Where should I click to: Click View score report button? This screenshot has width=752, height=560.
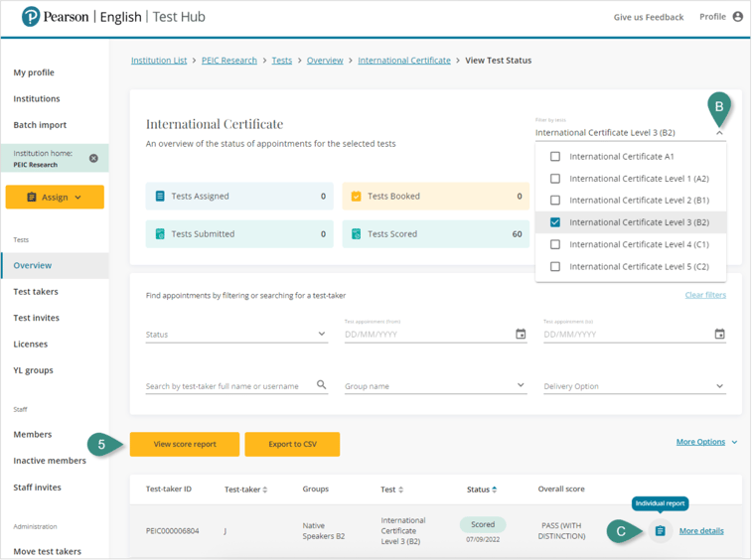pyautogui.click(x=185, y=444)
